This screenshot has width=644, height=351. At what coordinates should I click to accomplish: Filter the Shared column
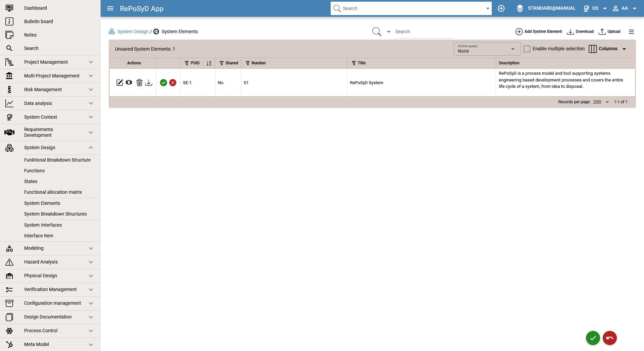click(x=221, y=63)
